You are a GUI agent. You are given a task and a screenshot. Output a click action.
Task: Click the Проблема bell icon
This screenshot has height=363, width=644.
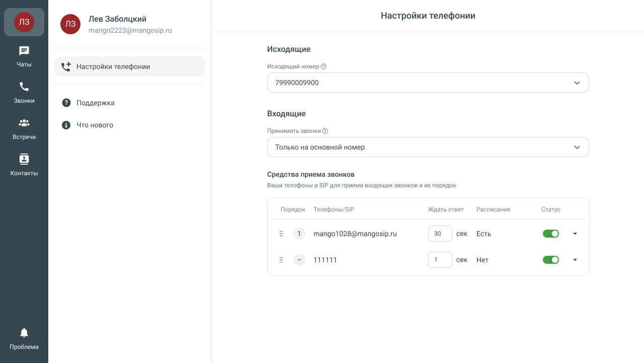pos(24,333)
